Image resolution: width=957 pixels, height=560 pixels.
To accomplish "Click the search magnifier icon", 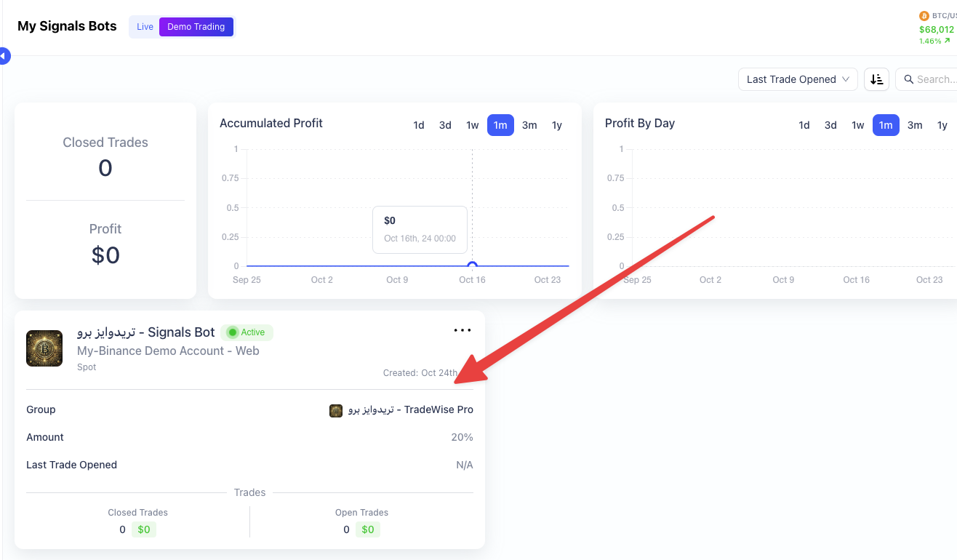I will click(908, 79).
